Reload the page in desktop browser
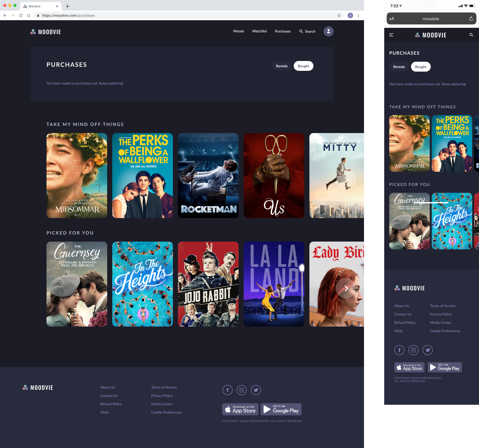 (21, 15)
